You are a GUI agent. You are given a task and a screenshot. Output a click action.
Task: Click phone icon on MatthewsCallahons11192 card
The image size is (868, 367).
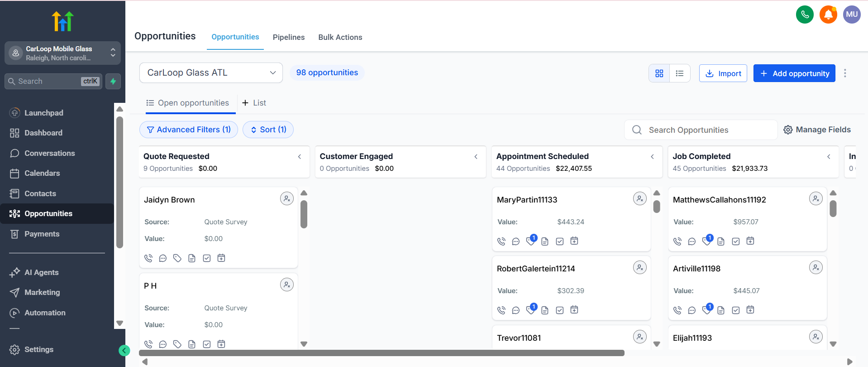click(677, 241)
